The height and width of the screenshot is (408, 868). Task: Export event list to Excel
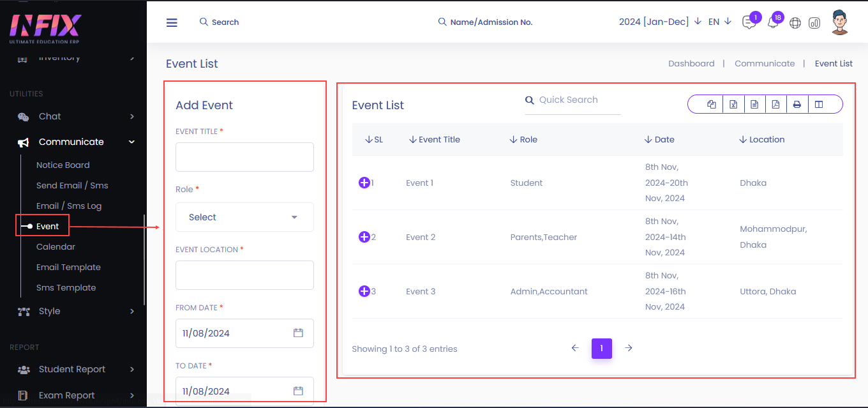pyautogui.click(x=733, y=105)
